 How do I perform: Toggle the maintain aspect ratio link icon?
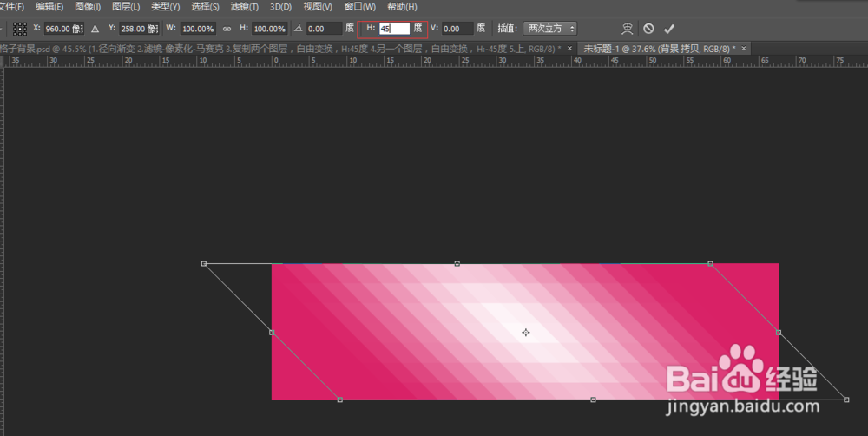(x=227, y=29)
